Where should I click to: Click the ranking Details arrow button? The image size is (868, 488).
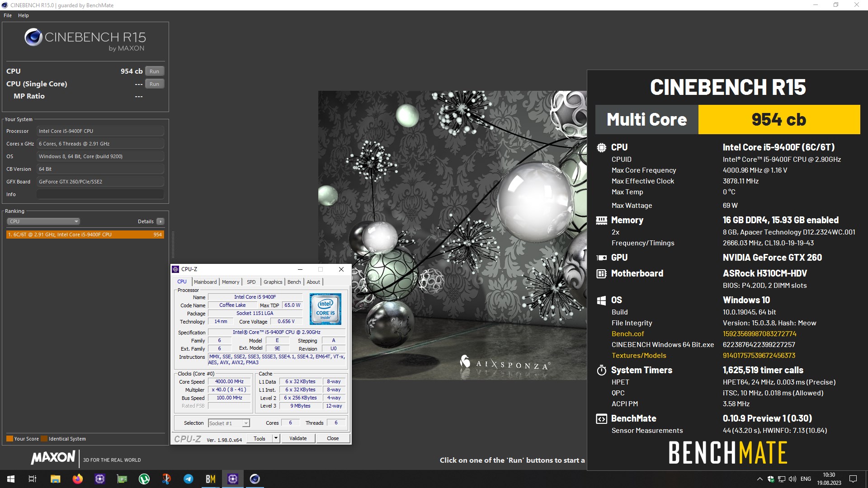click(x=160, y=221)
